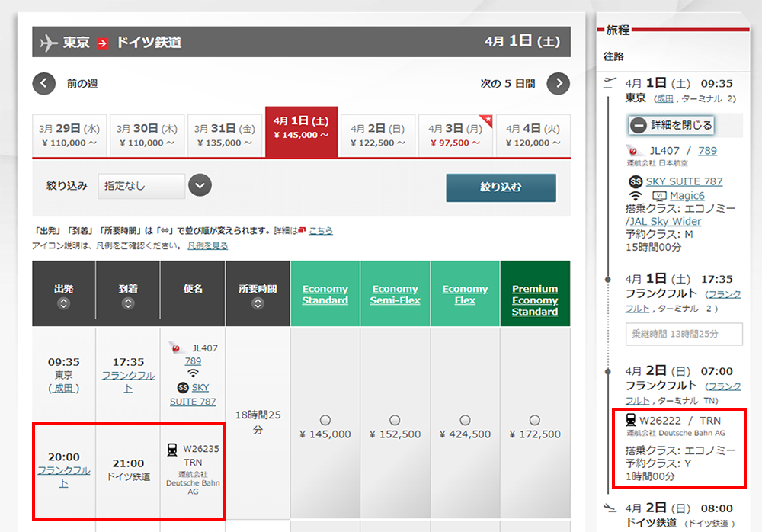Screen dimensions: 762x532
Task: Go to previous week with left arrow
Action: tap(44, 83)
